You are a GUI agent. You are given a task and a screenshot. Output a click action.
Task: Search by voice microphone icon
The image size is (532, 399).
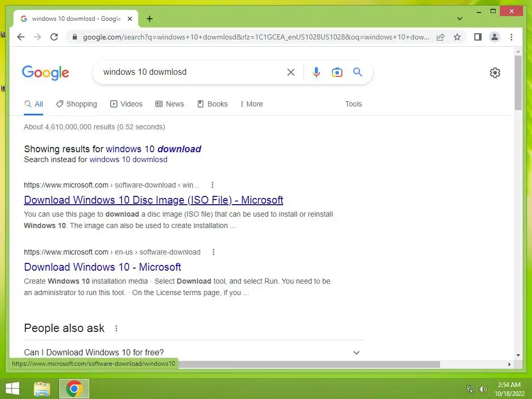(x=316, y=72)
